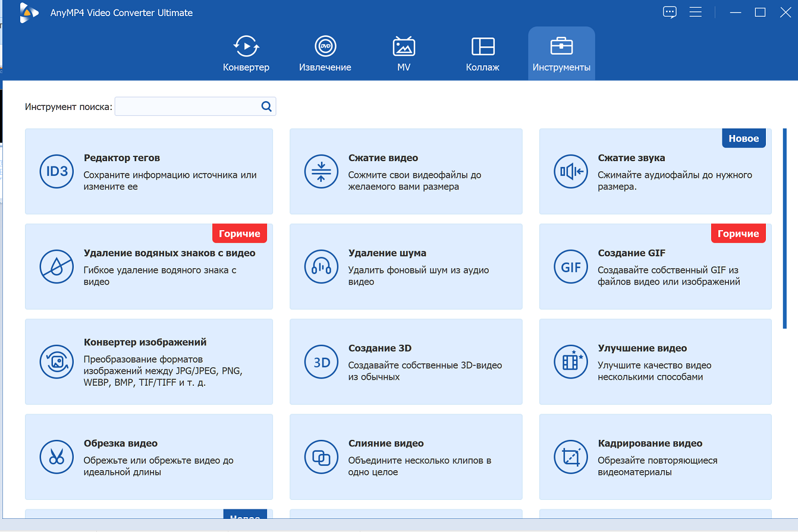Click the description "Сжимайте аудиофайлы до нужного размера."
Screen dimensions: 798x532
pyautogui.click(x=675, y=181)
